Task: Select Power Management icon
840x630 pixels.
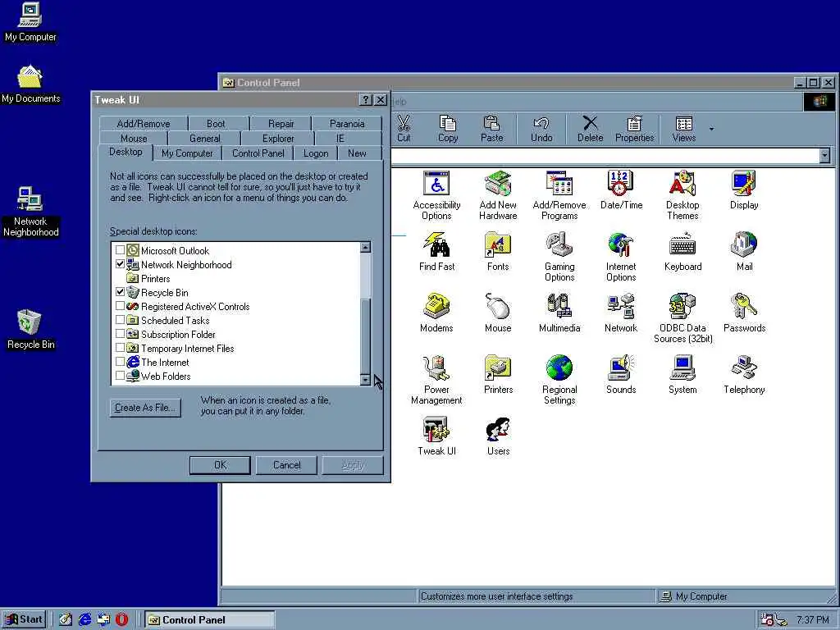Action: pyautogui.click(x=436, y=380)
